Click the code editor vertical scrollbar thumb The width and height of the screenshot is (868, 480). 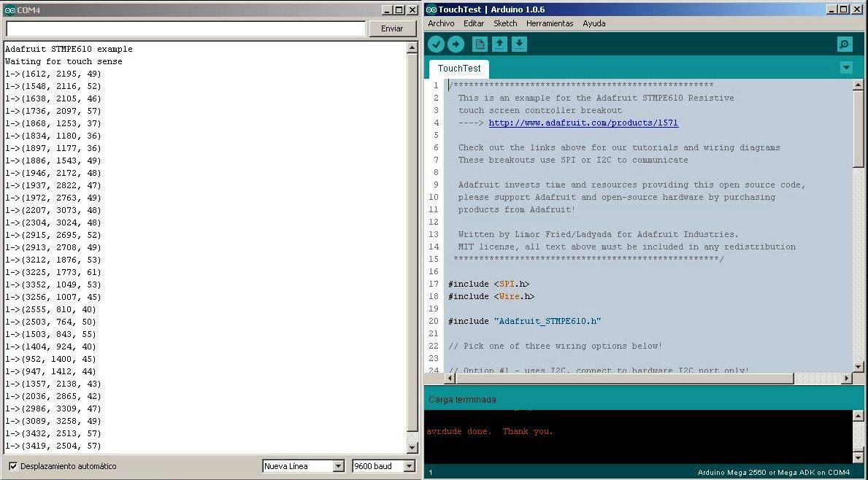pyautogui.click(x=858, y=129)
